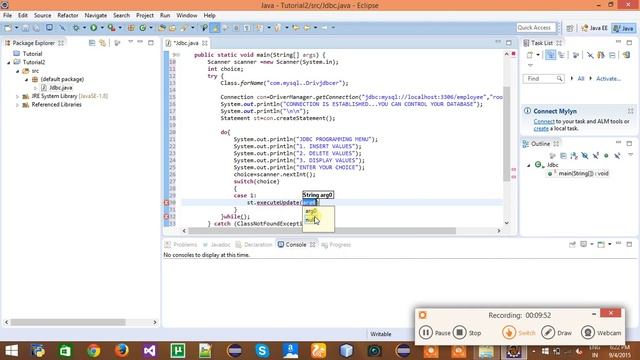
Task: Click the Run green play icon
Action: click(93, 28)
